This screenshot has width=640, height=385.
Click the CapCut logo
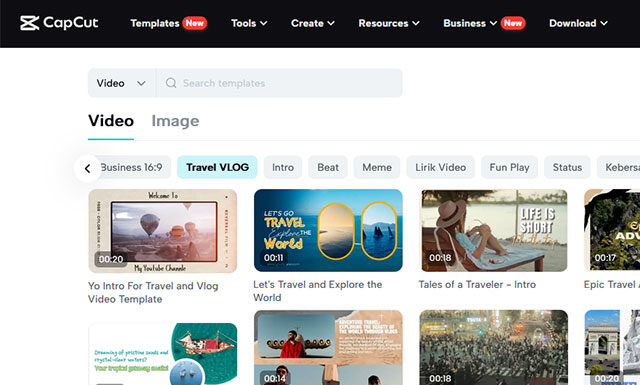click(59, 23)
